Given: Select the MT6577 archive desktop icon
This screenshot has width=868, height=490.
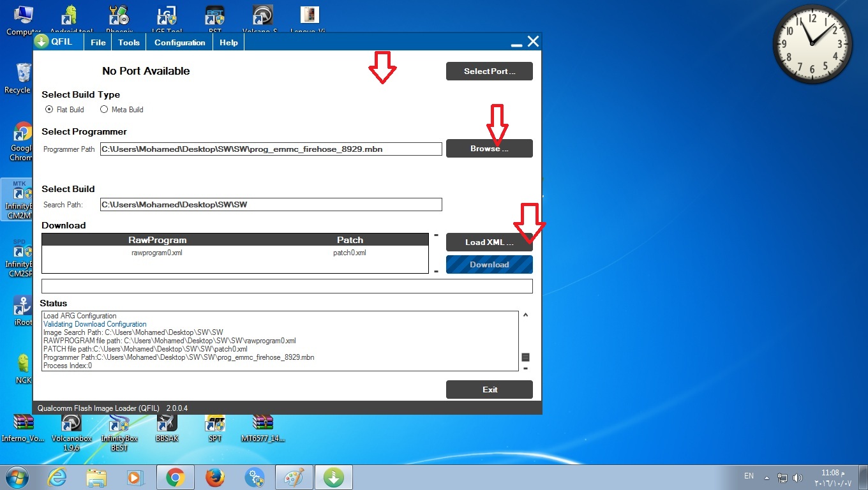Looking at the screenshot, I should click(x=262, y=428).
